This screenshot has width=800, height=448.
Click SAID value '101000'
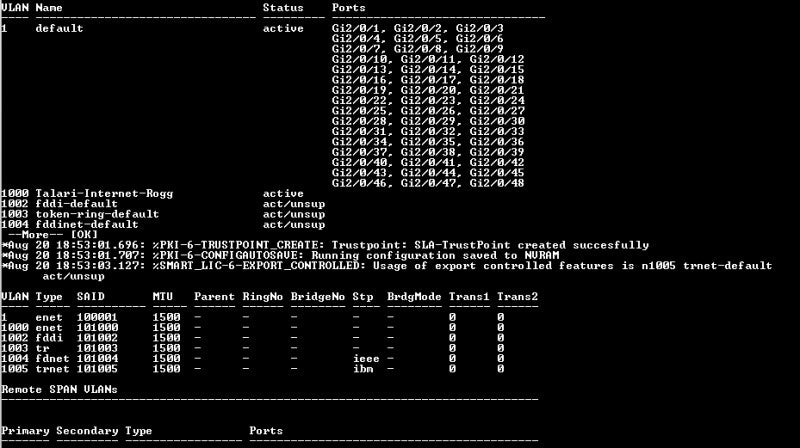[x=97, y=328]
